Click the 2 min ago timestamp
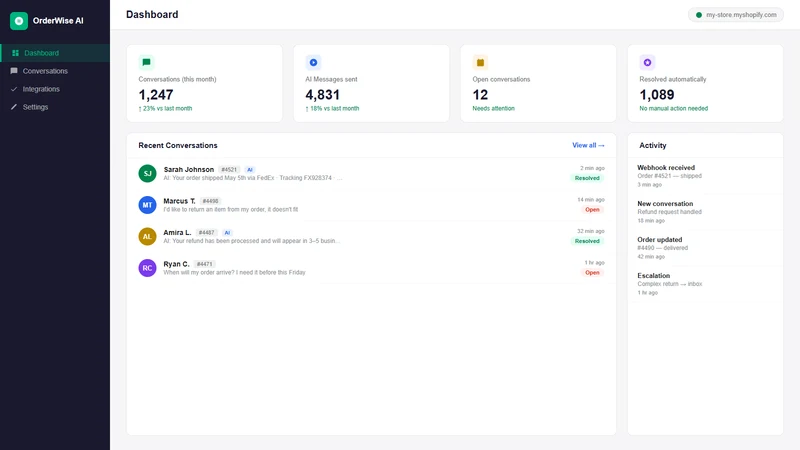Viewport: 800px width, 450px height. point(592,168)
